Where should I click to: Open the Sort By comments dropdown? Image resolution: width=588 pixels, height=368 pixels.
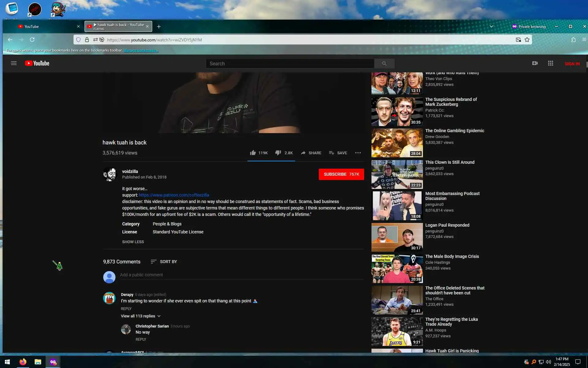pyautogui.click(x=164, y=262)
